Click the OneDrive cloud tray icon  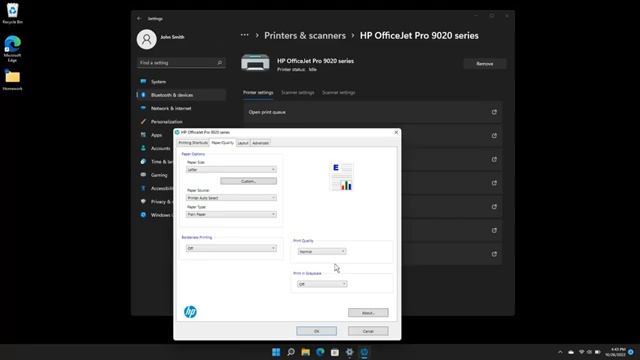point(571,352)
